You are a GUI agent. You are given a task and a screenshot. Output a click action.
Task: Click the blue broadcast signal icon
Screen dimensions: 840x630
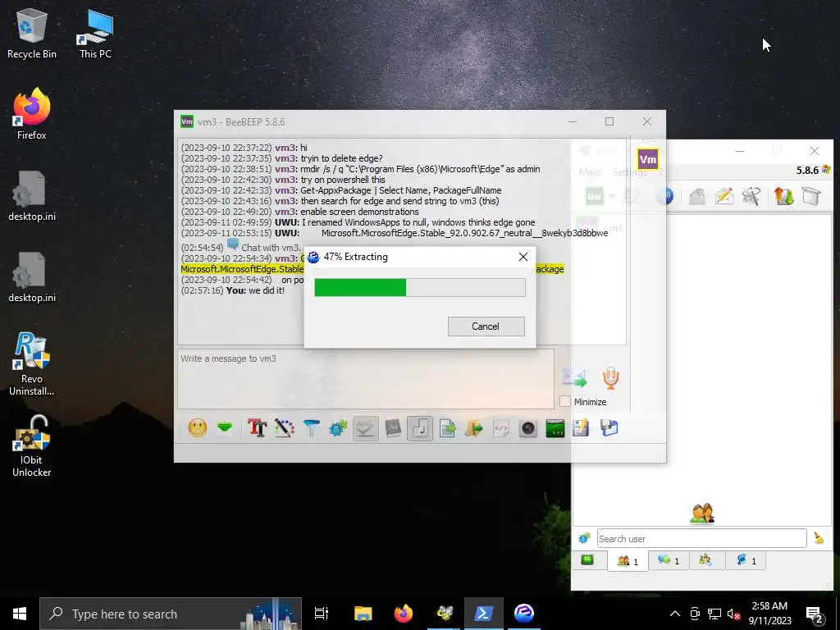(664, 196)
